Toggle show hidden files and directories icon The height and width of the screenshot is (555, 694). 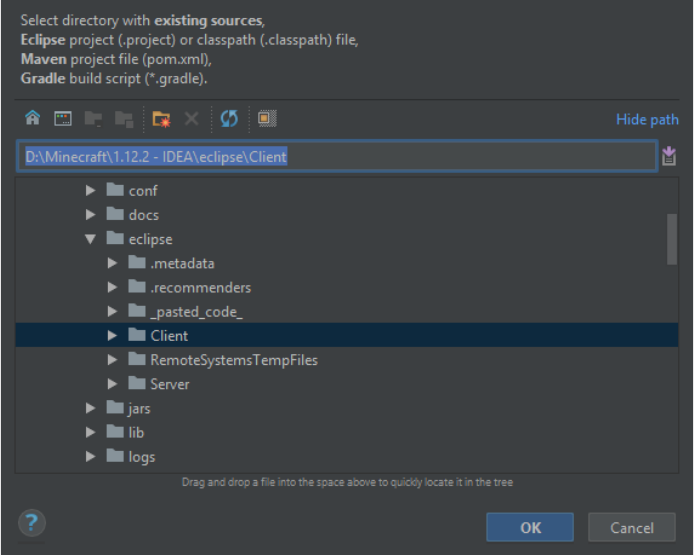tap(266, 119)
